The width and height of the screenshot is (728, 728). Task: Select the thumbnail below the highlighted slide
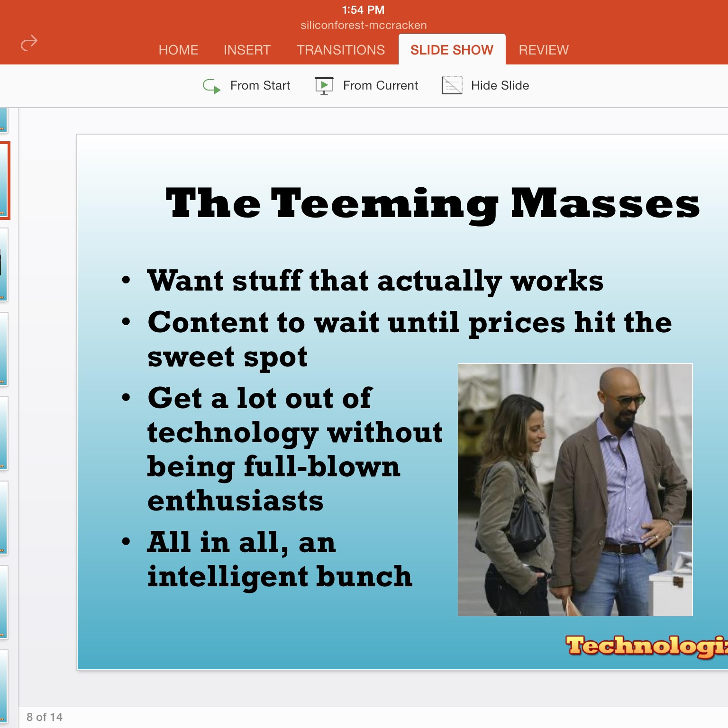click(x=4, y=264)
